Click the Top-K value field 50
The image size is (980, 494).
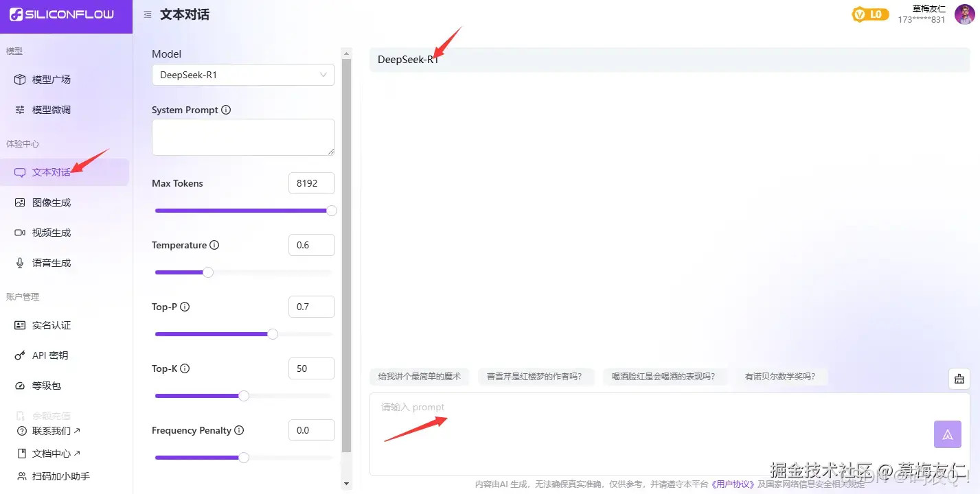point(312,368)
